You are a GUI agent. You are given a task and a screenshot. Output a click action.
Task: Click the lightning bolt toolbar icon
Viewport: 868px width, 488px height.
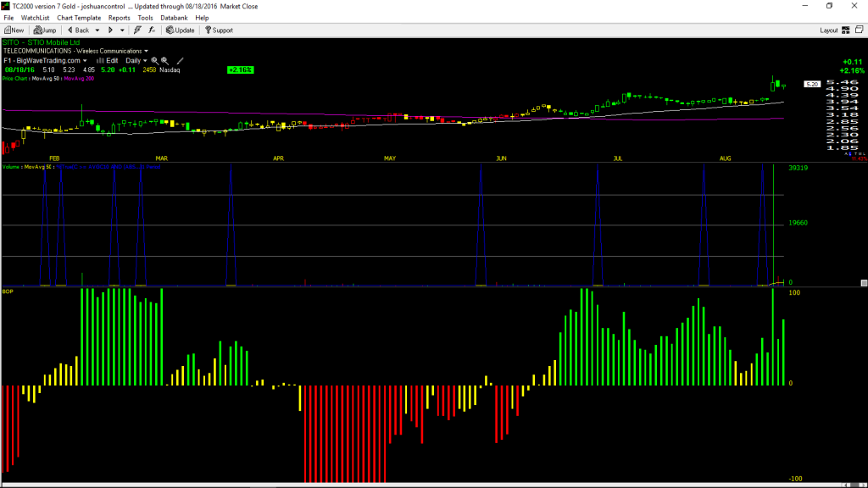(137, 30)
